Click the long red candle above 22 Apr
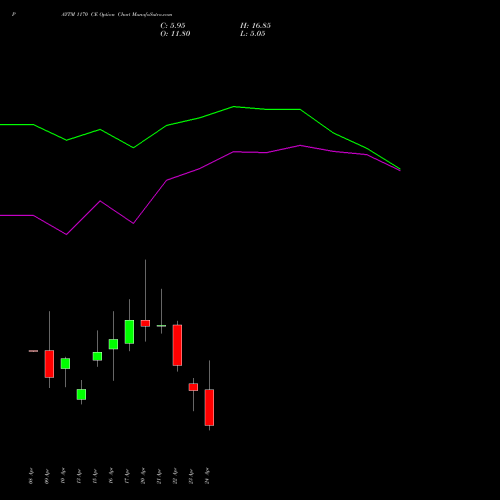Image resolution: width=500 pixels, height=500 pixels. 177,345
